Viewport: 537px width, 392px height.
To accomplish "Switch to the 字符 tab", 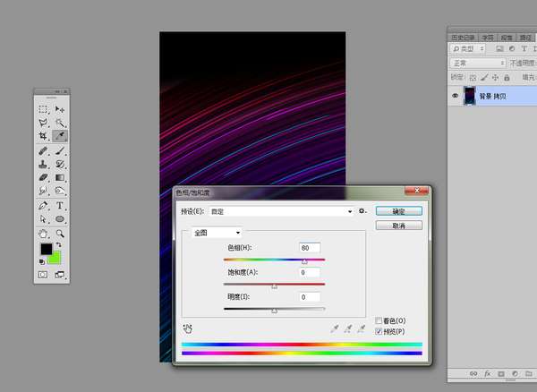I will tap(488, 38).
